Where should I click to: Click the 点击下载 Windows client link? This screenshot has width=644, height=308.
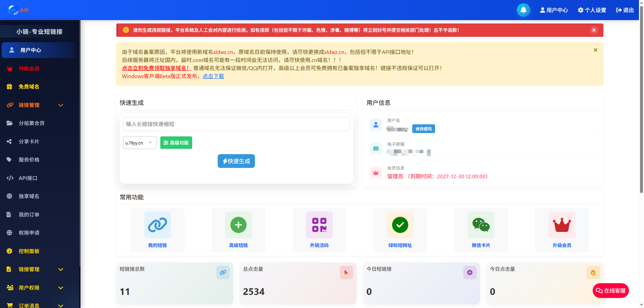coord(213,76)
